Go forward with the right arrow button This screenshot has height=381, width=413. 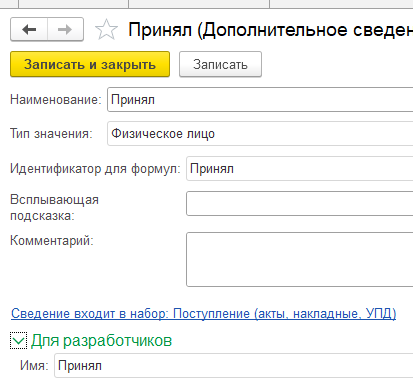(65, 30)
